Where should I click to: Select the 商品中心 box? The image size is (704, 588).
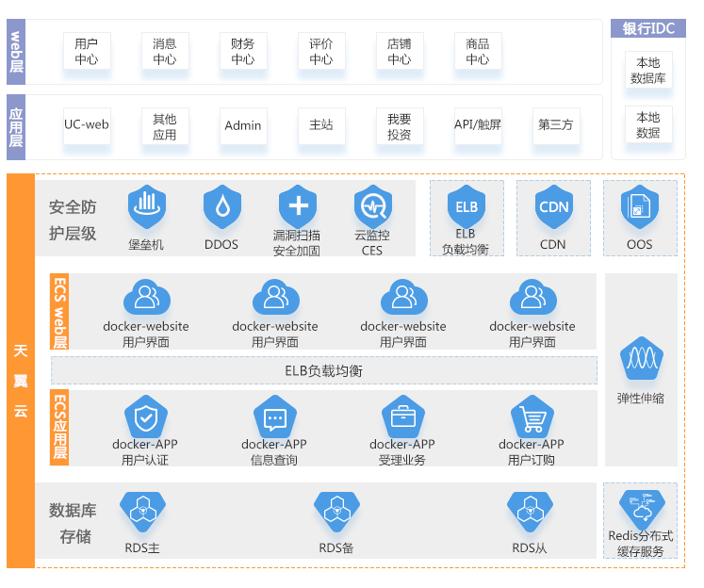click(478, 51)
